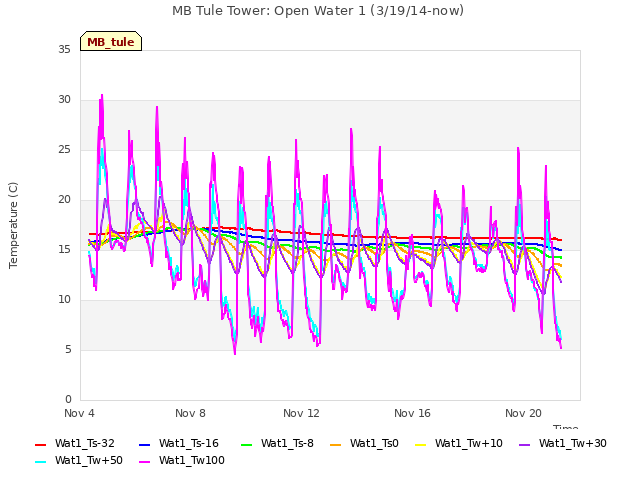Click the 30 y-axis tick label
This screenshot has height=480, width=640.
pos(64,100)
